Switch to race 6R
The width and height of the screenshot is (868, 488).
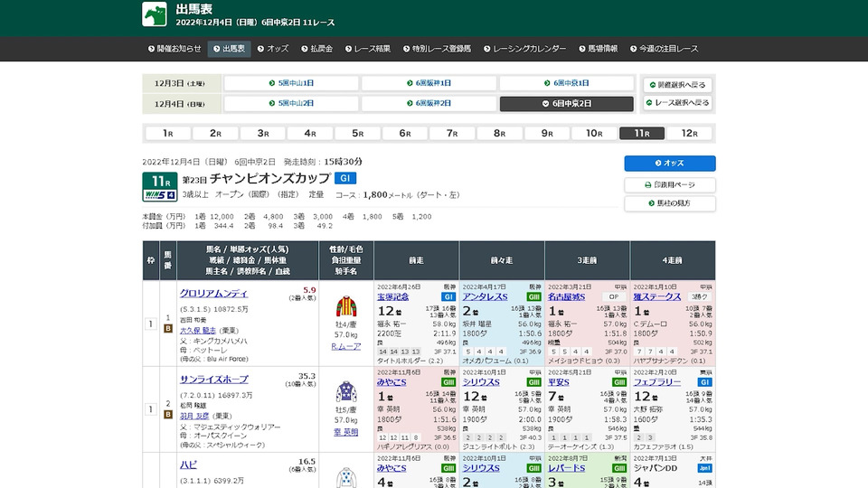pos(405,134)
